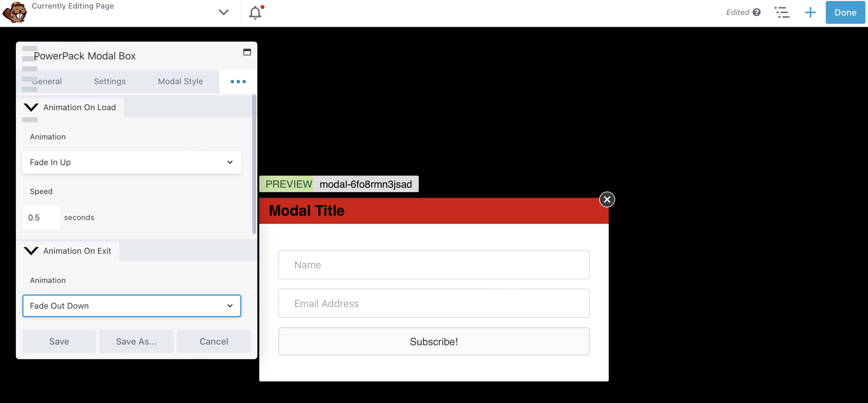Click the Cancel button
The height and width of the screenshot is (403, 868).
click(214, 341)
